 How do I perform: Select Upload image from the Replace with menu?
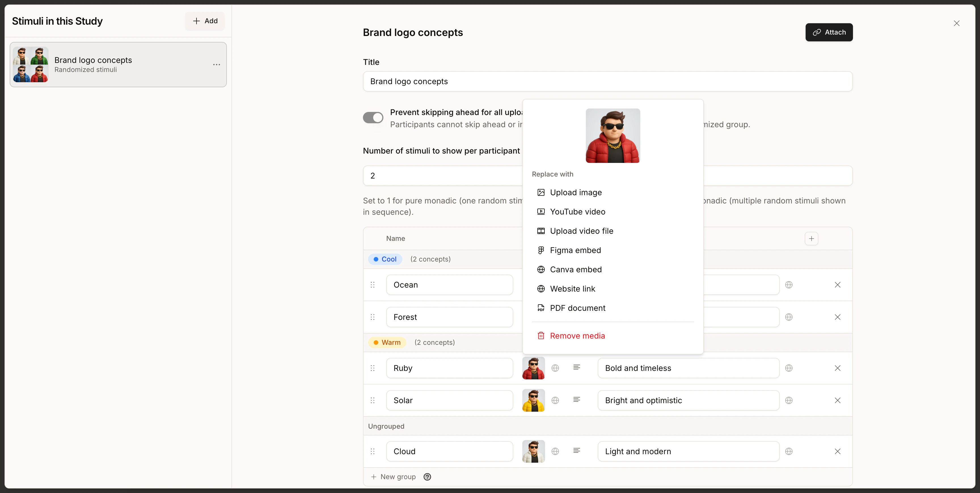[576, 192]
